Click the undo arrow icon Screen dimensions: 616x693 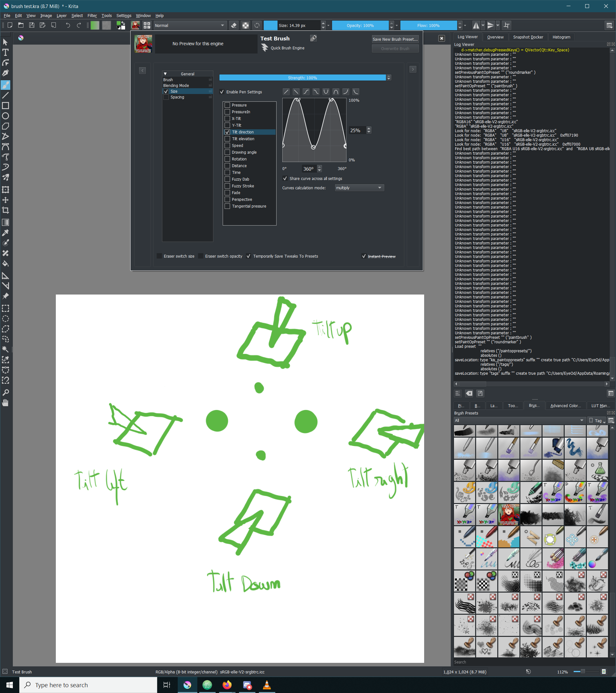pyautogui.click(x=68, y=25)
